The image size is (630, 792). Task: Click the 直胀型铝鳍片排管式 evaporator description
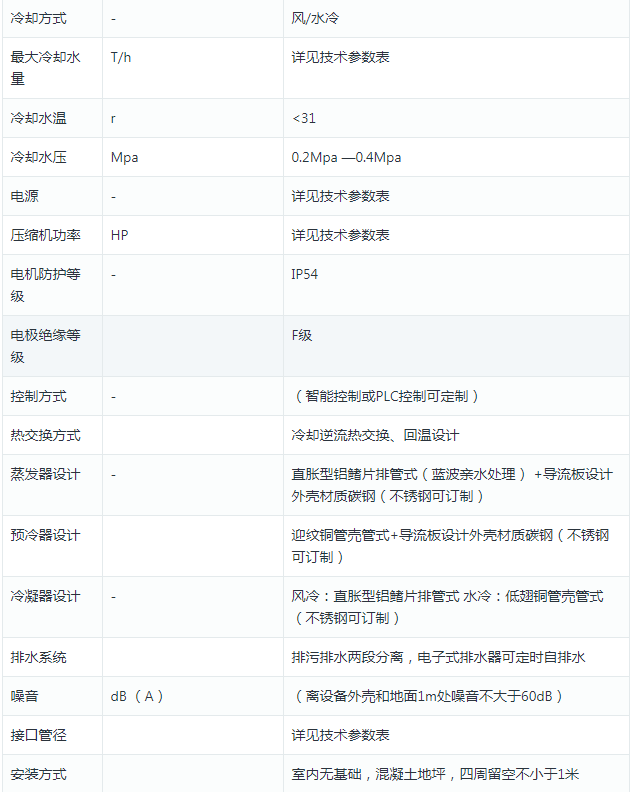coord(452,485)
